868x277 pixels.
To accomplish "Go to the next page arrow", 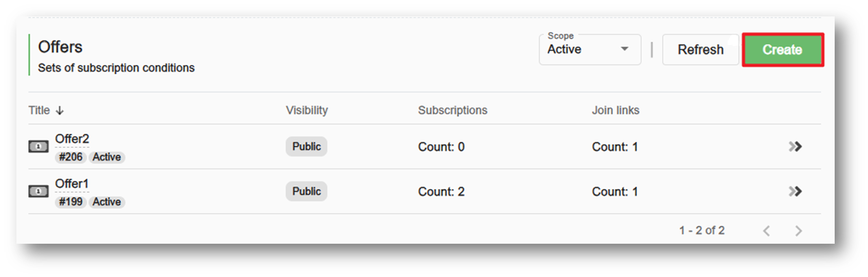I will (798, 231).
